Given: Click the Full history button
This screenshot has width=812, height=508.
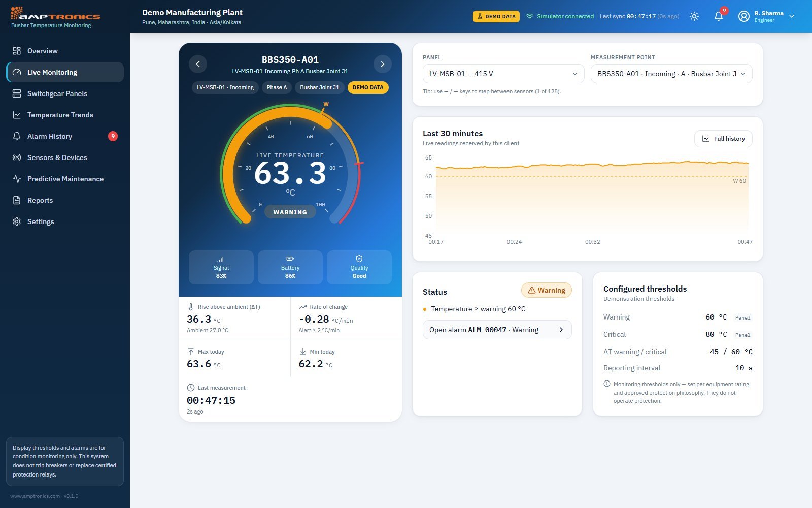Looking at the screenshot, I should (723, 139).
